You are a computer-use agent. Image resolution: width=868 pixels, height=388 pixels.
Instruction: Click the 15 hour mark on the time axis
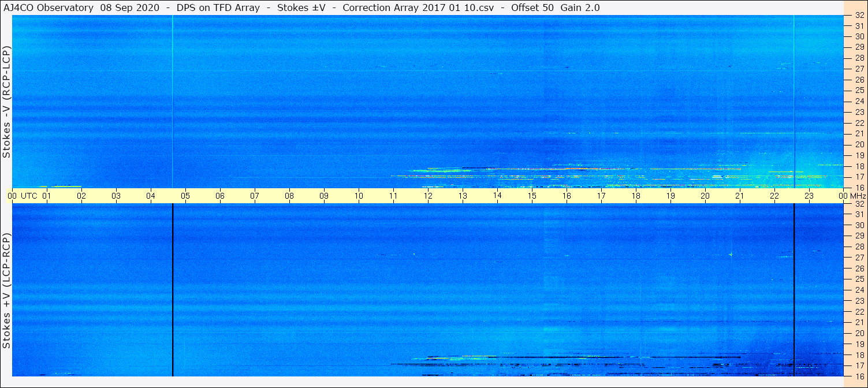click(532, 196)
